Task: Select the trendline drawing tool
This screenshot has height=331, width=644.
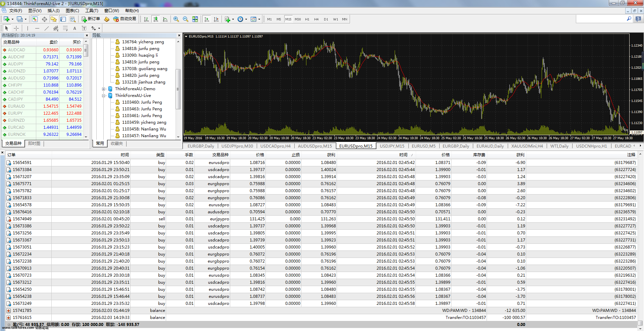Action: [46, 28]
